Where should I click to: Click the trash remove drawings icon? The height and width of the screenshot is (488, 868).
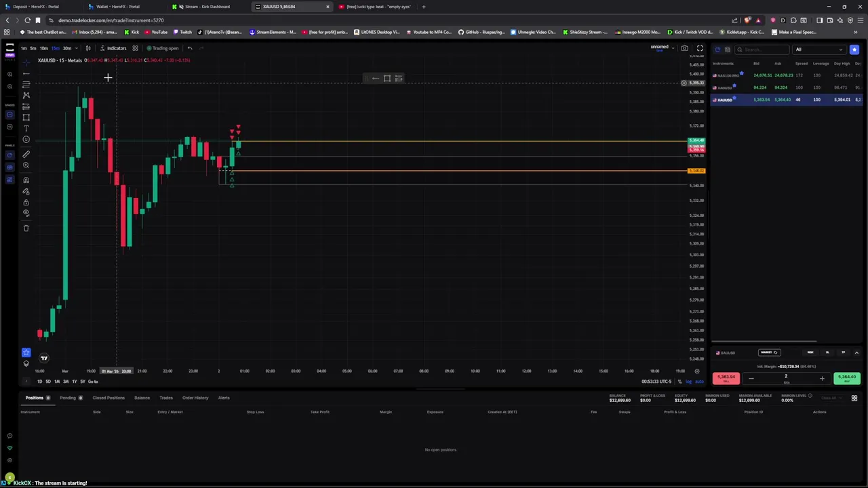coord(26,228)
